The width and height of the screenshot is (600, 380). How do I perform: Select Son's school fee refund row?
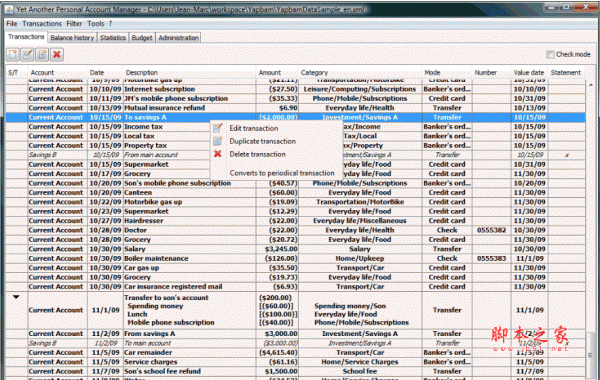click(295, 371)
